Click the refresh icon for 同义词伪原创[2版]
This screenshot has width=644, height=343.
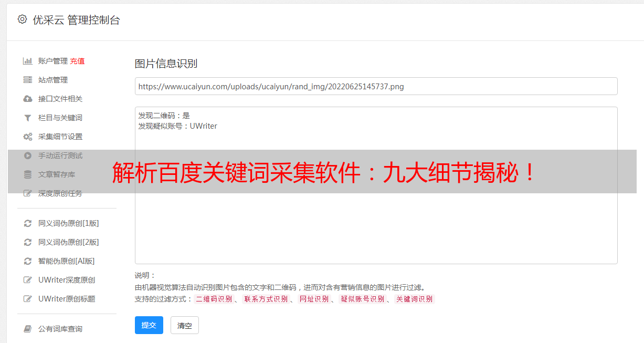(x=28, y=242)
